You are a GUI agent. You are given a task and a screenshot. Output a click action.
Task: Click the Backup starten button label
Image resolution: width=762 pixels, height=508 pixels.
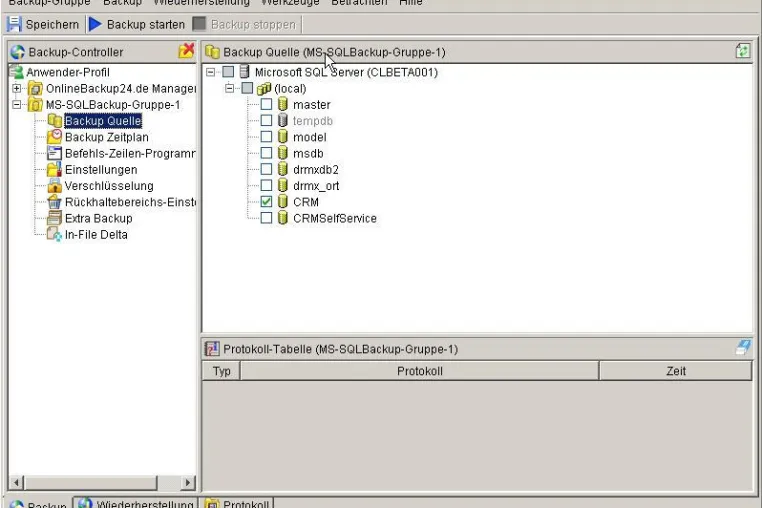[146, 25]
